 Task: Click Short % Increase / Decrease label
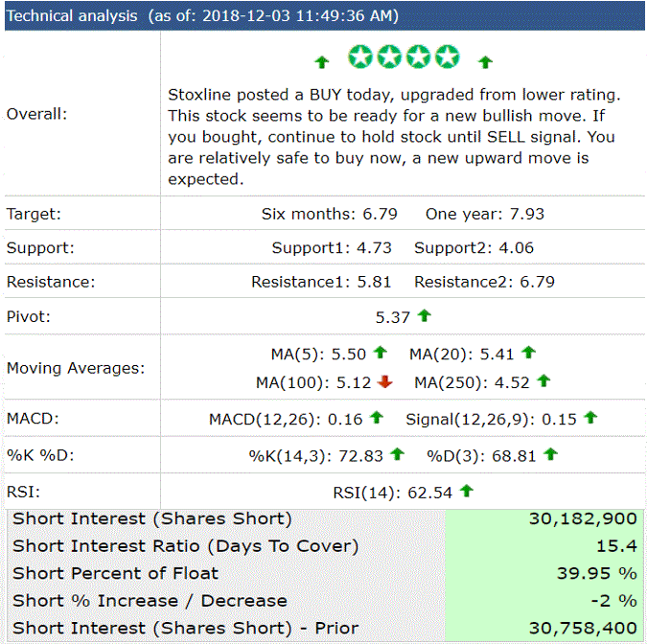click(x=150, y=600)
